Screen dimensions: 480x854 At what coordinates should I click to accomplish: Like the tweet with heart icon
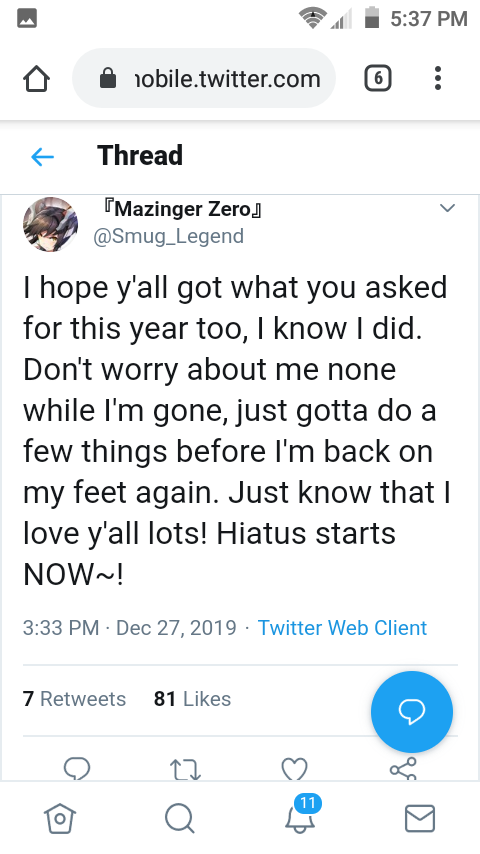(294, 769)
